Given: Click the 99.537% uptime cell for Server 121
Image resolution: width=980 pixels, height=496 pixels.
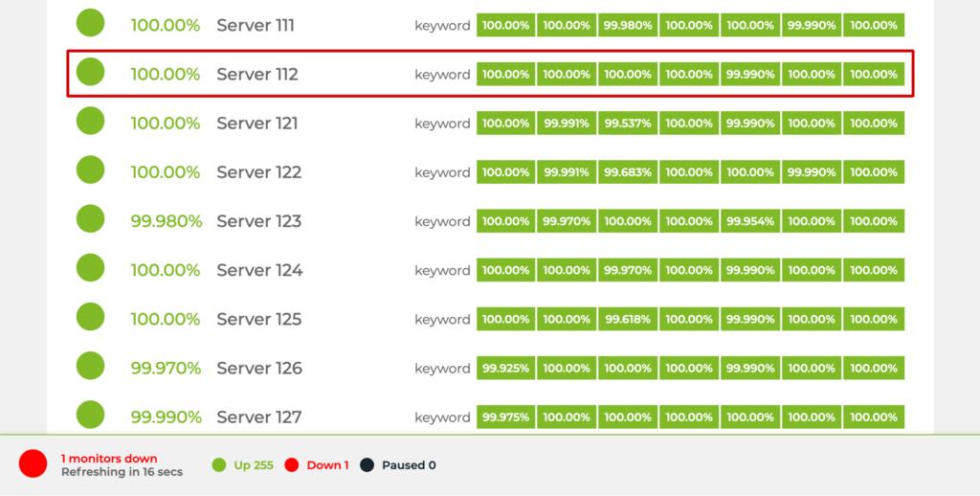Looking at the screenshot, I should pyautogui.click(x=628, y=124).
